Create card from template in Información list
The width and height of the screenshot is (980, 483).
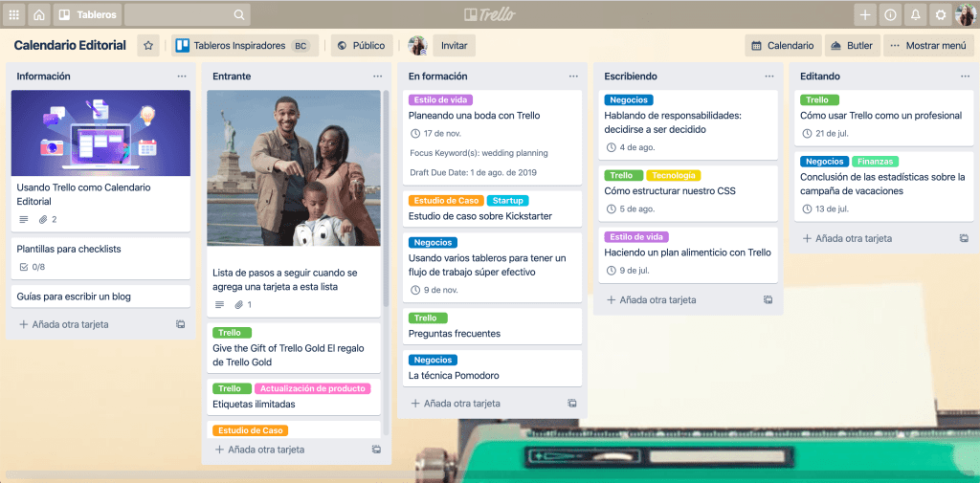180,324
